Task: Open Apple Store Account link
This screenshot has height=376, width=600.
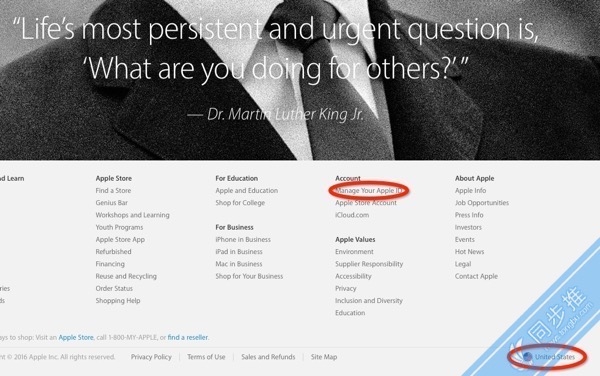Action: pos(366,203)
